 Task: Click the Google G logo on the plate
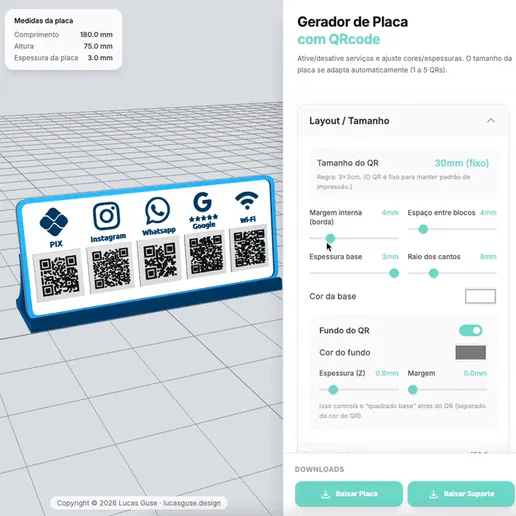click(202, 202)
